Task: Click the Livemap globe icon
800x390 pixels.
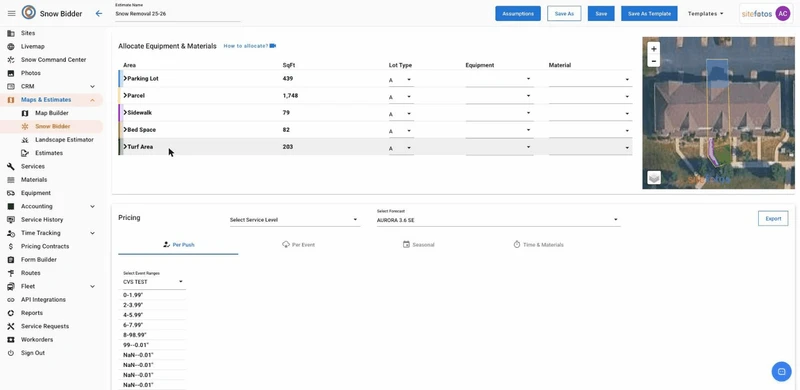Action: (x=11, y=46)
